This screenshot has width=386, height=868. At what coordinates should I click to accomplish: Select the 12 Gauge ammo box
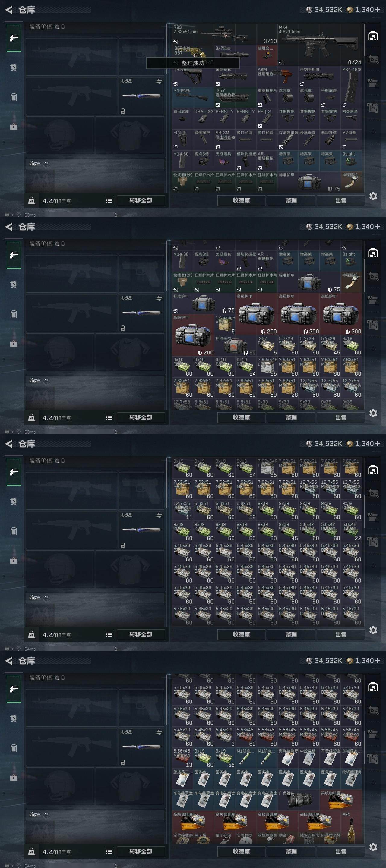[x=225, y=324]
